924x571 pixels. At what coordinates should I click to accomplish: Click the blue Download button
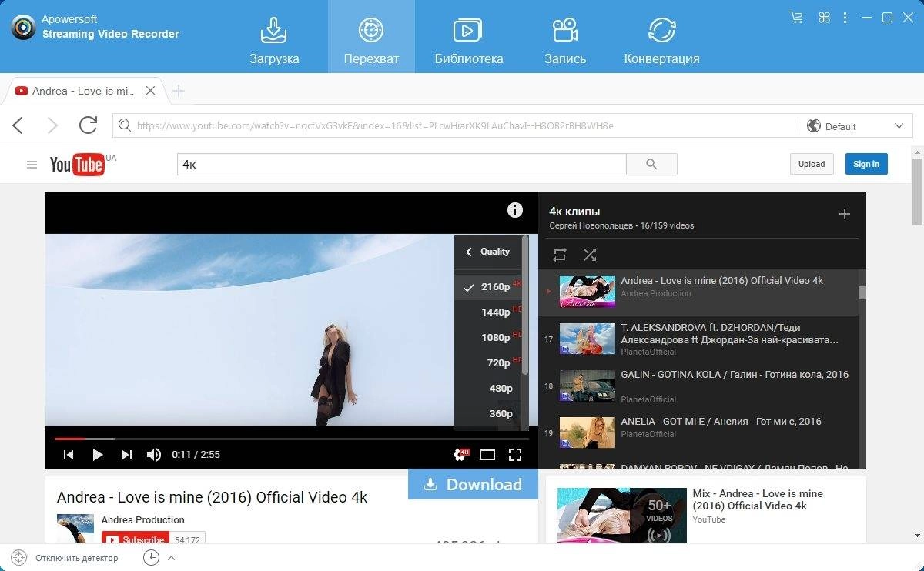473,484
